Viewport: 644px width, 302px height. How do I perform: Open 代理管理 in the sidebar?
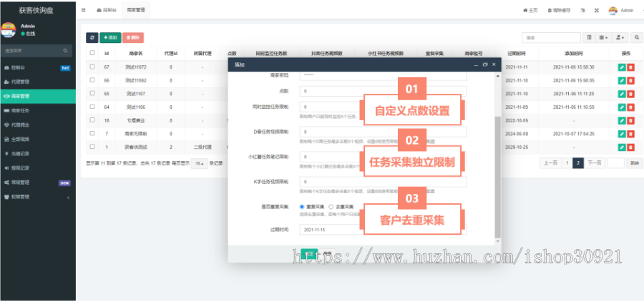click(38, 82)
